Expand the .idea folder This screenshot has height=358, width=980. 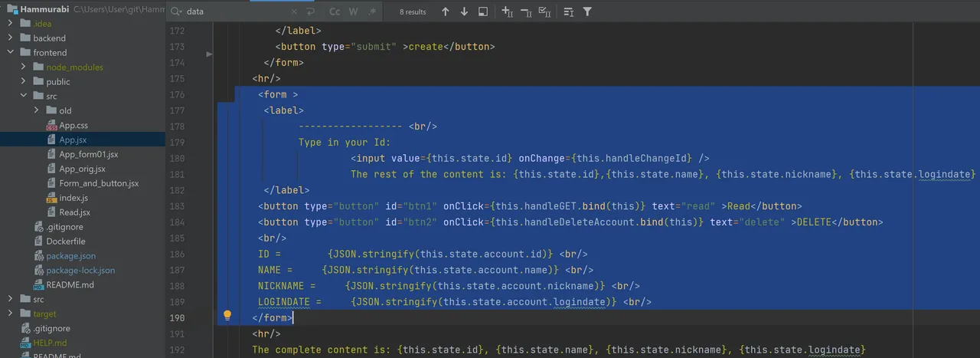[11, 23]
